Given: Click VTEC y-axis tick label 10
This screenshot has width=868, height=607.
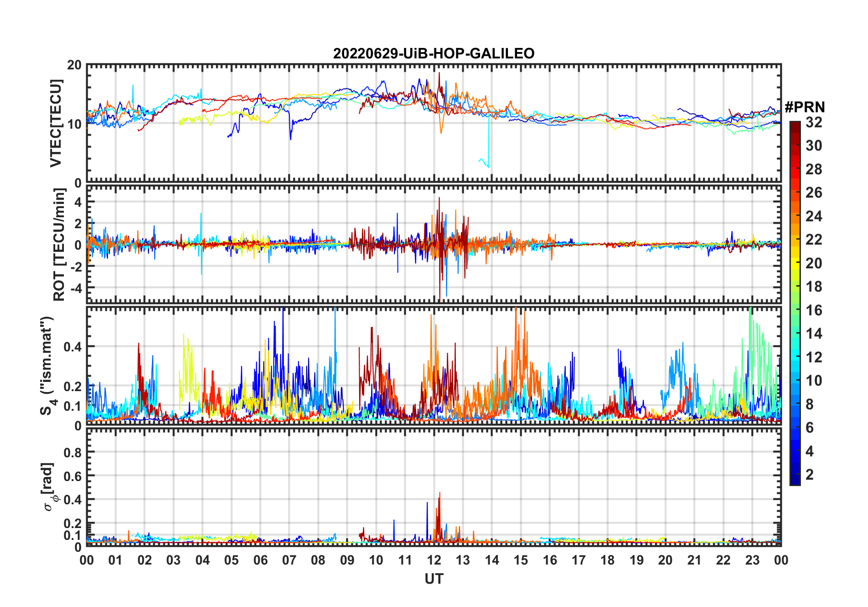Looking at the screenshot, I should point(74,124).
